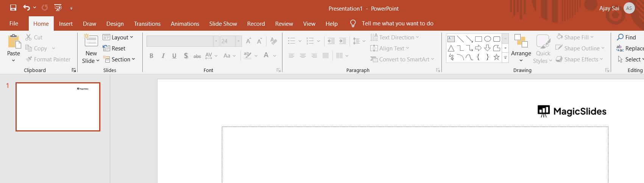Click the Redo icon in title bar
644x183 pixels.
pos(45,8)
